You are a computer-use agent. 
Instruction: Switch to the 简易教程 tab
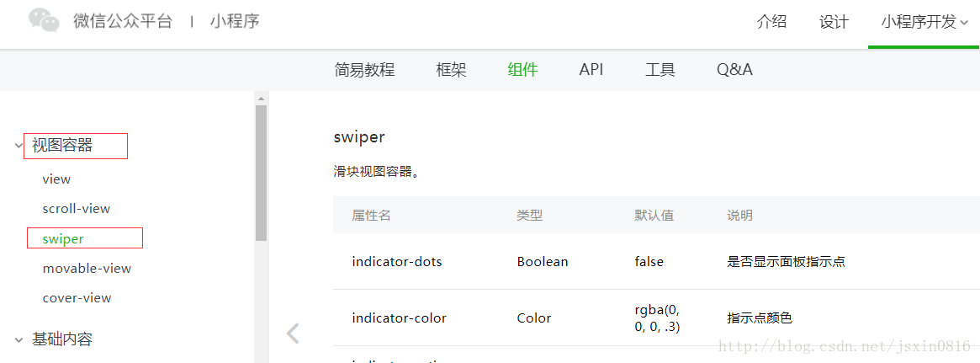364,70
